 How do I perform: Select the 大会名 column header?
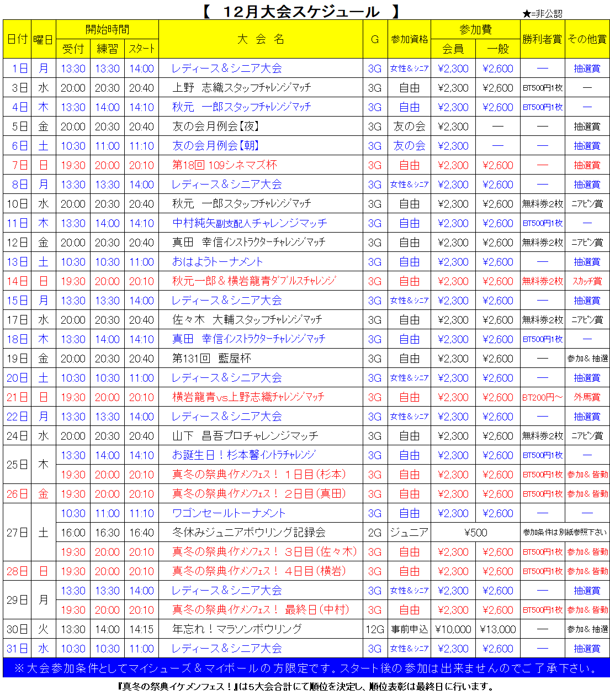261,39
